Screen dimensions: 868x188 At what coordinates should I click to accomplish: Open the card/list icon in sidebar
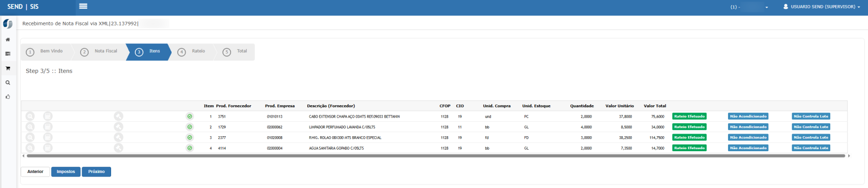(8, 54)
